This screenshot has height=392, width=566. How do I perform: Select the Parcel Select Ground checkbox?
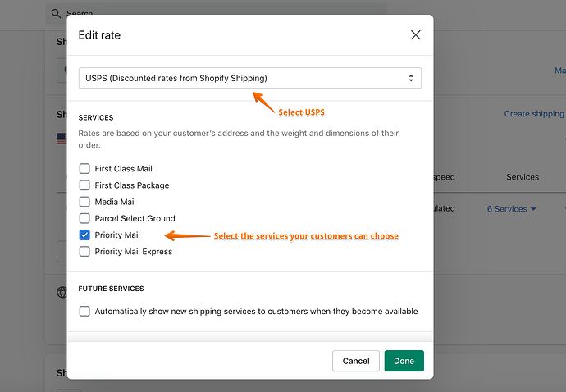84,218
